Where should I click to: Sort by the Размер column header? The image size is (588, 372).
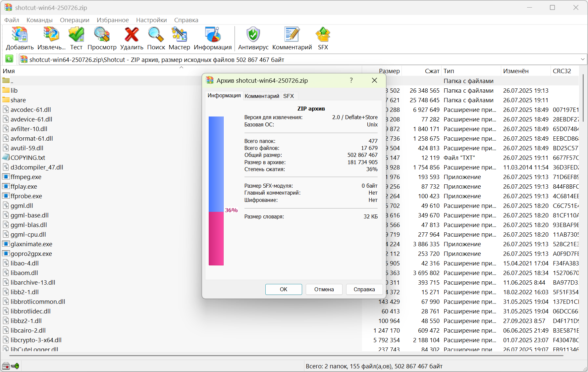[x=382, y=71]
